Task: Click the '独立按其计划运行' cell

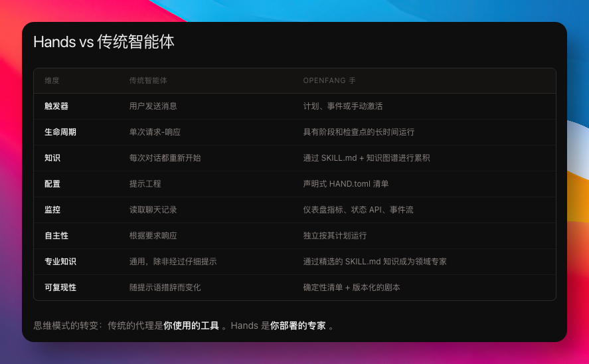Action: [x=335, y=236]
